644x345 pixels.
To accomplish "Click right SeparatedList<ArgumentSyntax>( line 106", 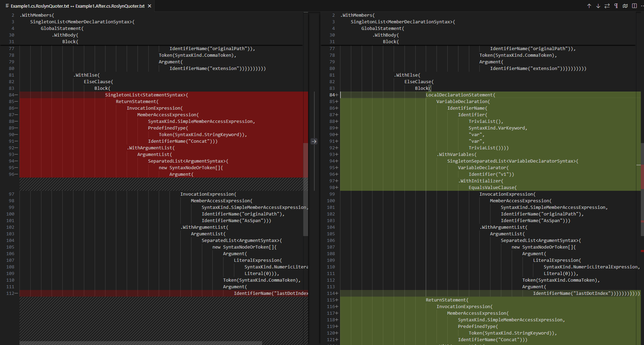I will click(541, 240).
